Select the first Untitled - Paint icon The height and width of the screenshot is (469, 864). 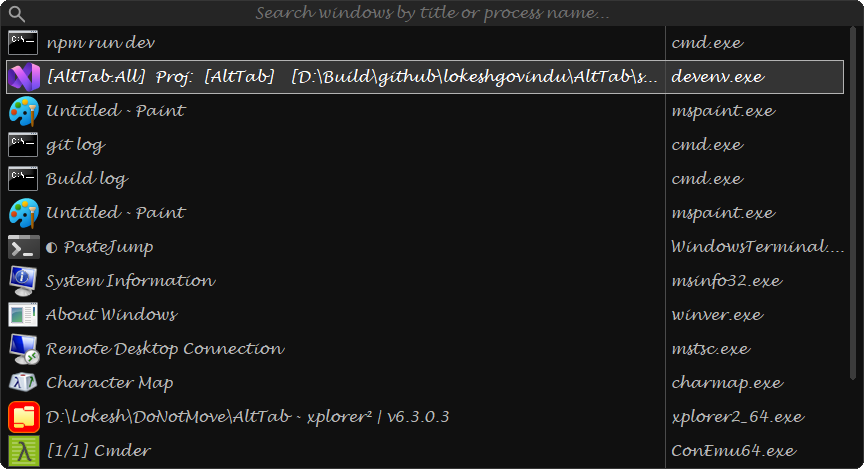(x=24, y=111)
